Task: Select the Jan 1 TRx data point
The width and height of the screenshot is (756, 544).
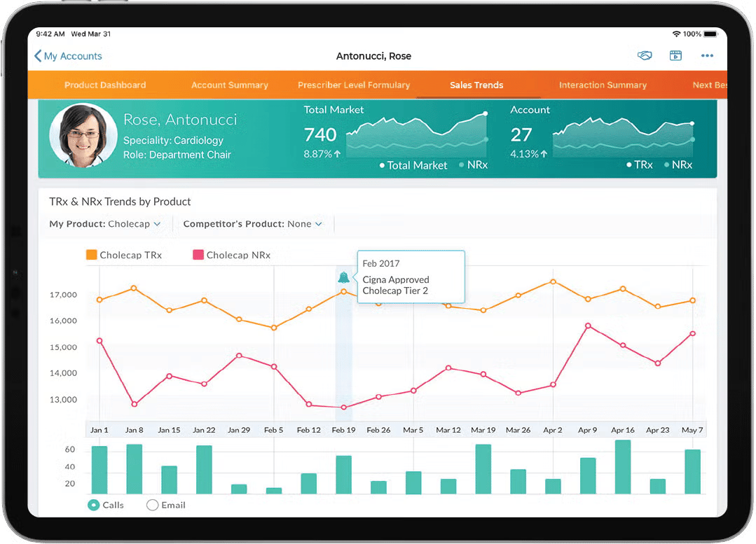Action: [99, 300]
